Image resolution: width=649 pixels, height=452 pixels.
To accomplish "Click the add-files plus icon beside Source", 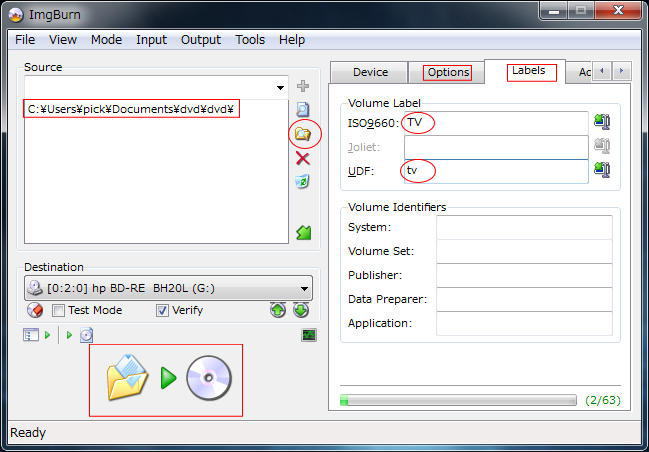I will 303,86.
